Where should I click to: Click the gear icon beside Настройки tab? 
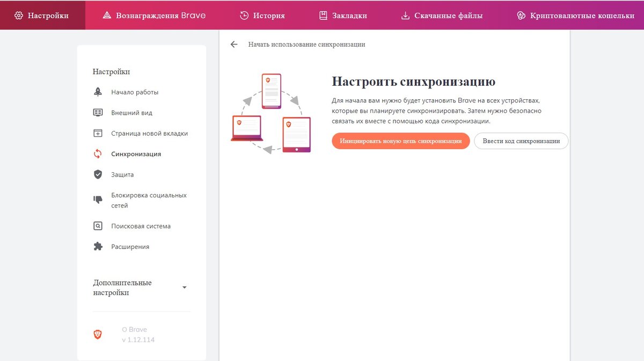coord(19,16)
